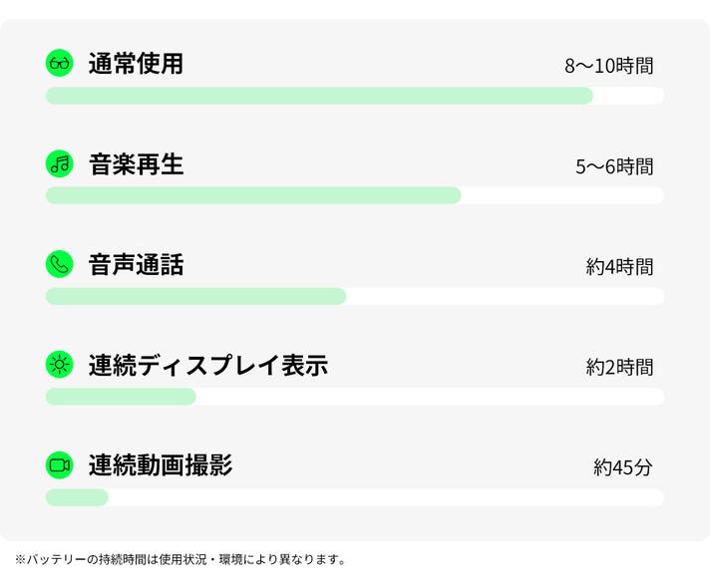Click the 通常使用 battery progress bar
Image resolution: width=710 pixels, height=588 pixels.
coord(354,96)
